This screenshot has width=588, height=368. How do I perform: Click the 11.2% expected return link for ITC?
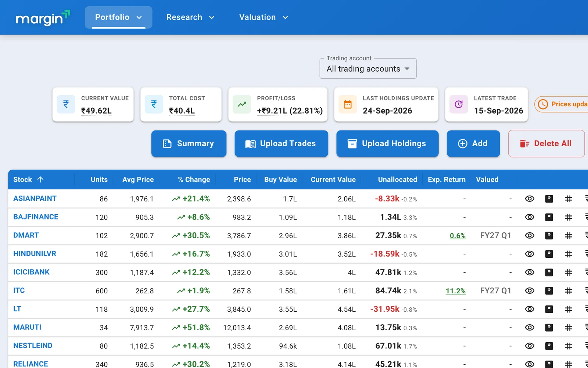[x=456, y=291]
